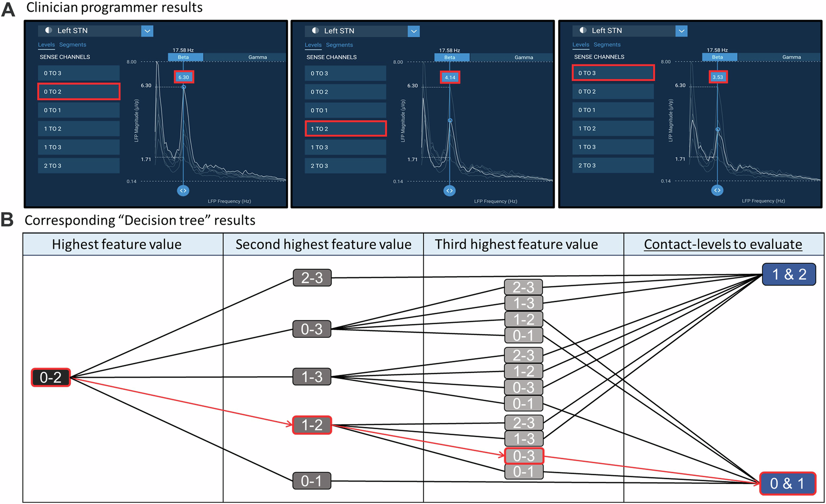This screenshot has height=504, width=826.
Task: Select Levels tab in middle panel
Action: click(x=313, y=45)
